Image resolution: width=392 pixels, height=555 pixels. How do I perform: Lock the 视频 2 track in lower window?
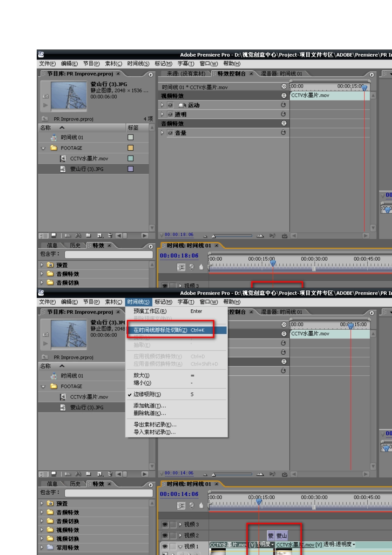click(173, 536)
